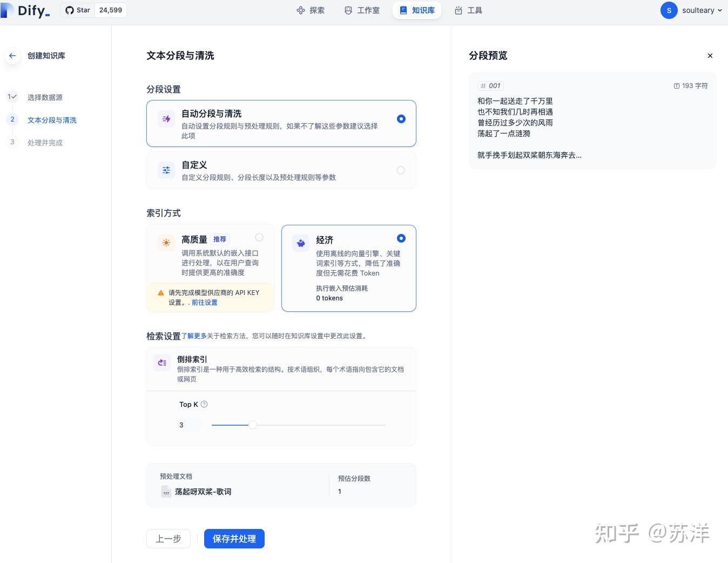The image size is (728, 563).
Task: Click the 经济 piggy bank icon
Action: point(301,243)
